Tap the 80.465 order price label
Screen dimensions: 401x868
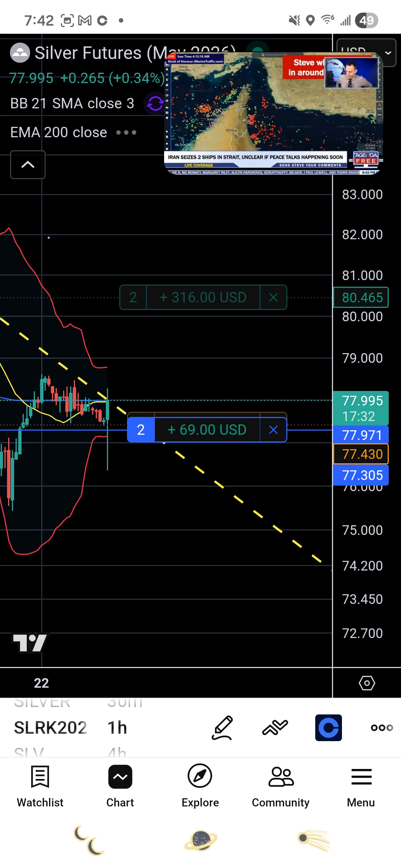[x=361, y=297]
